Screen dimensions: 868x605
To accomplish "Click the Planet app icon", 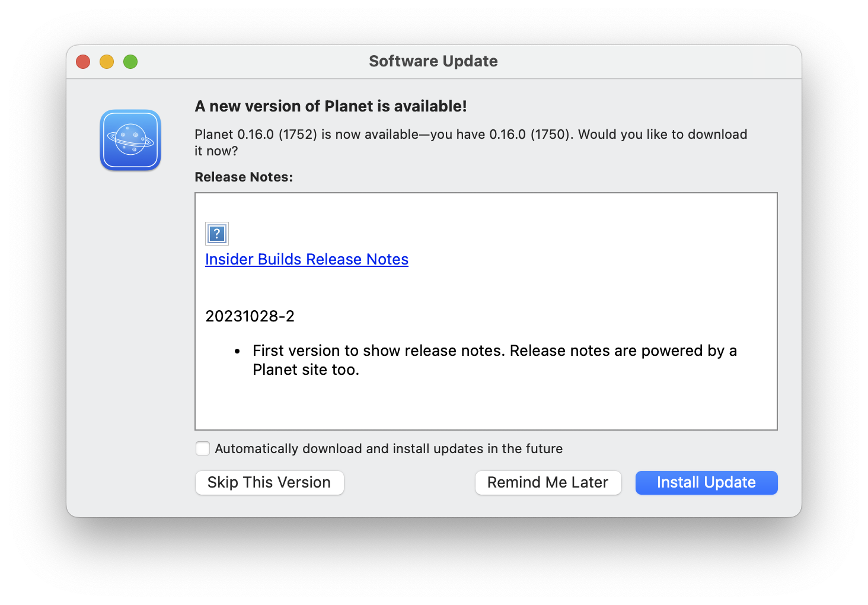I will (130, 140).
